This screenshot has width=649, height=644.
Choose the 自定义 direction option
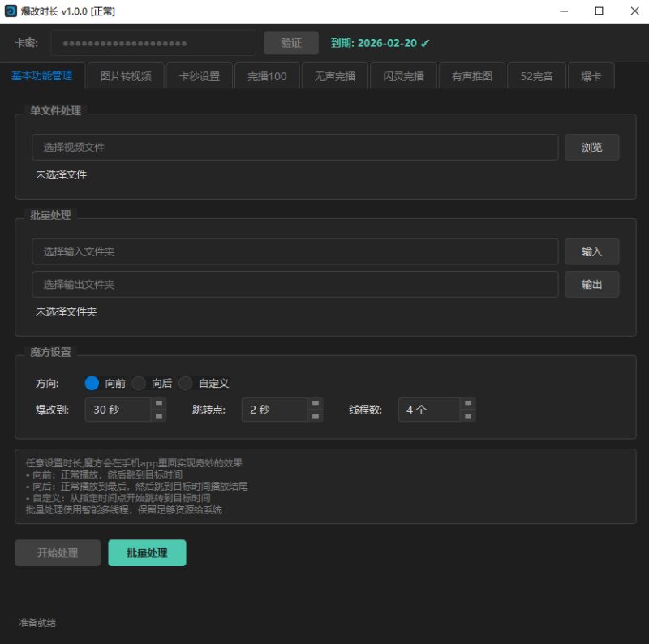pyautogui.click(x=186, y=383)
